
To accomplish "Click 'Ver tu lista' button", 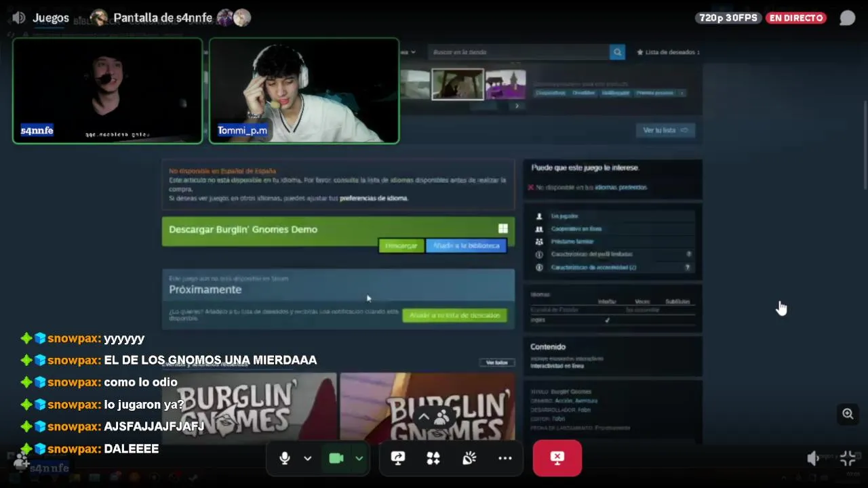I will 665,130.
